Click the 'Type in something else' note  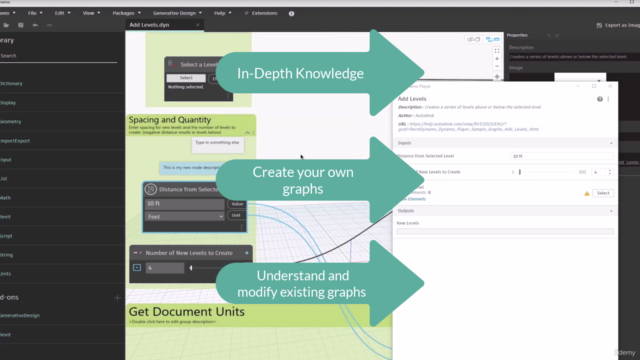(218, 145)
